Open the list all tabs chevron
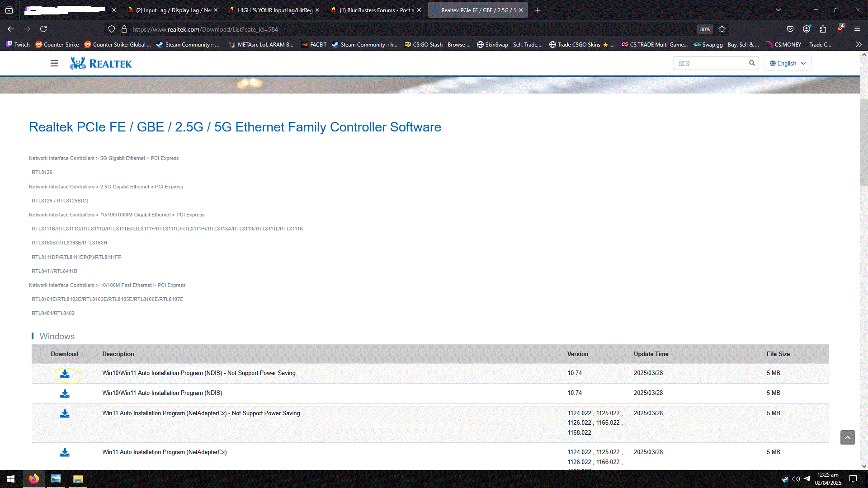This screenshot has height=488, width=868. pos(778,10)
